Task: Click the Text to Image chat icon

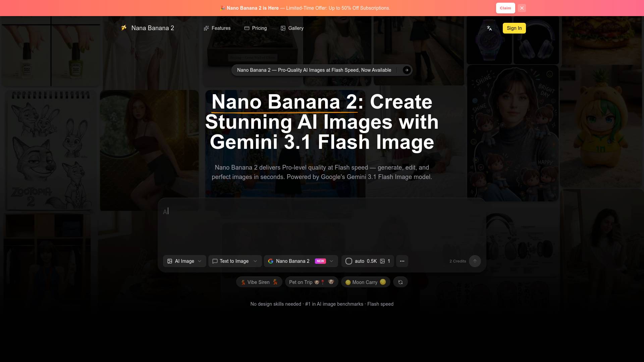Action: click(x=215, y=261)
